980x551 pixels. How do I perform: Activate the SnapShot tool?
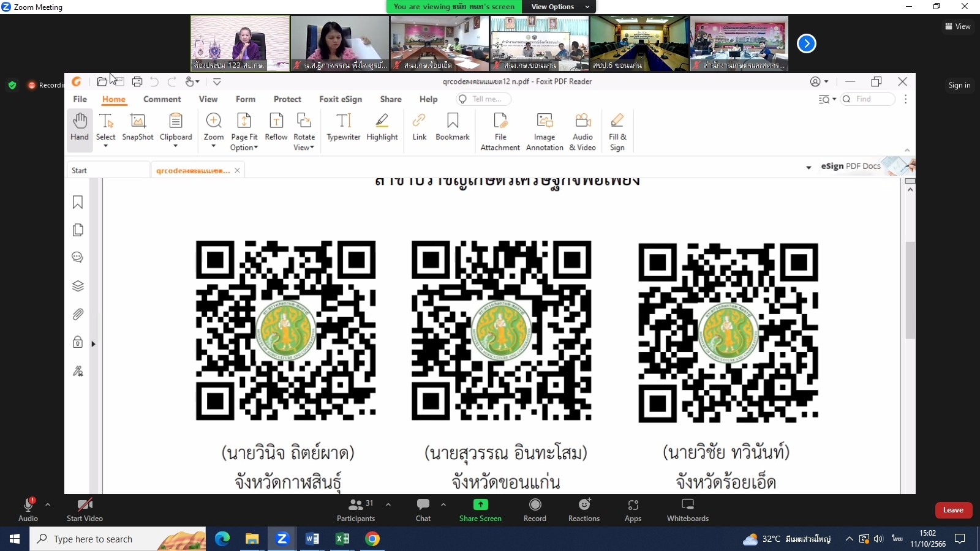138,127
